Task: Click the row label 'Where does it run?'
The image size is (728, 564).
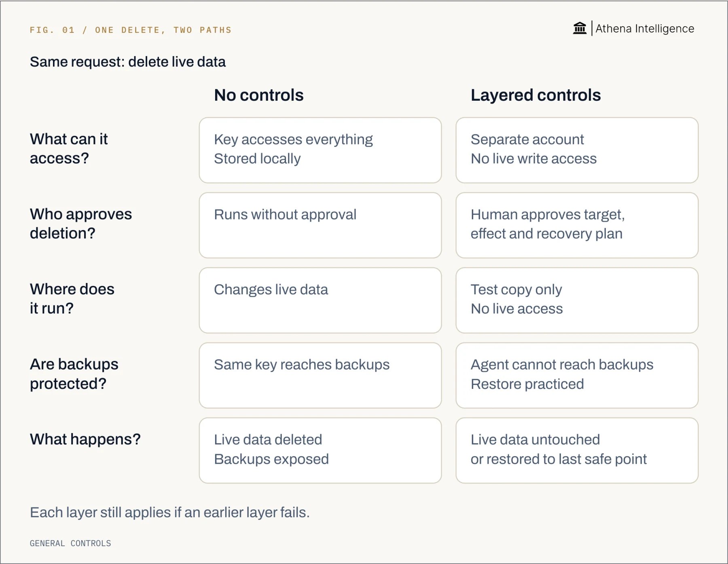Action: (72, 299)
